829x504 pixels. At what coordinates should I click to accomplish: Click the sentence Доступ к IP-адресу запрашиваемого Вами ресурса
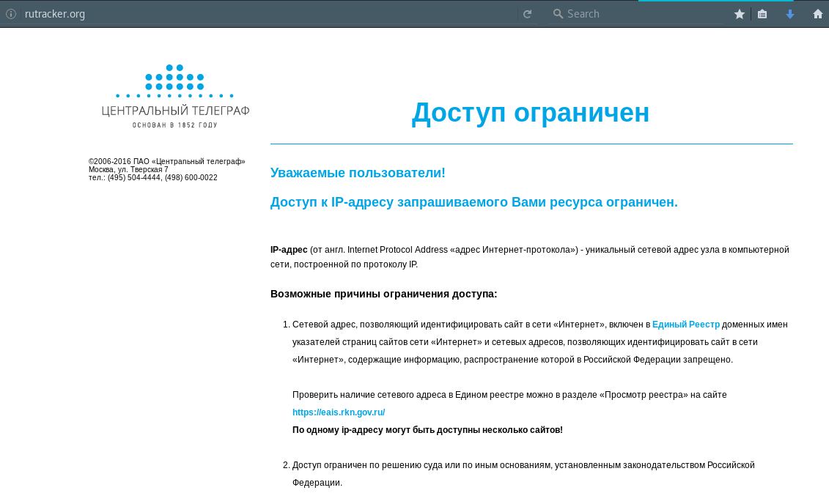click(x=474, y=202)
